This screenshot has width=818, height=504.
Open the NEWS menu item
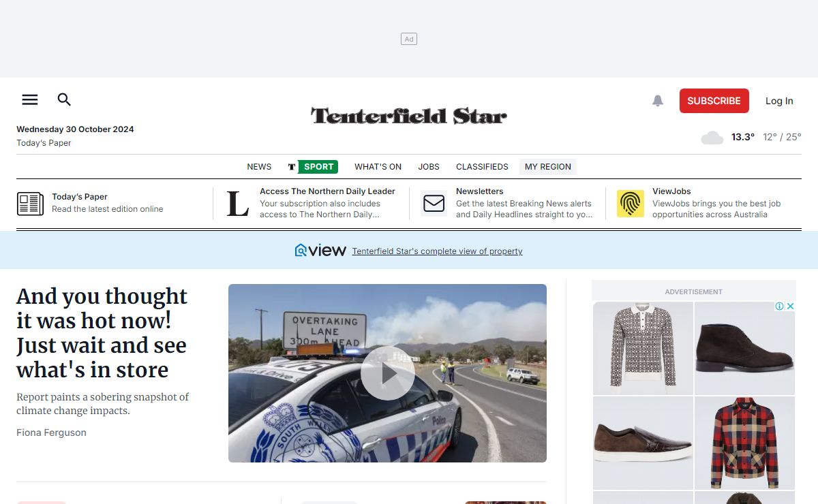(259, 167)
